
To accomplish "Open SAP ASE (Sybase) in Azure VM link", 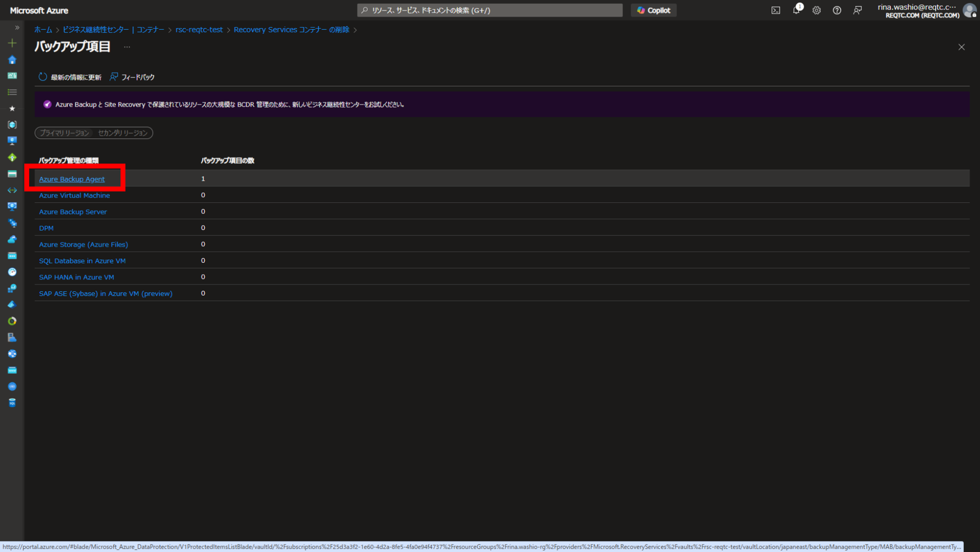I will click(106, 293).
